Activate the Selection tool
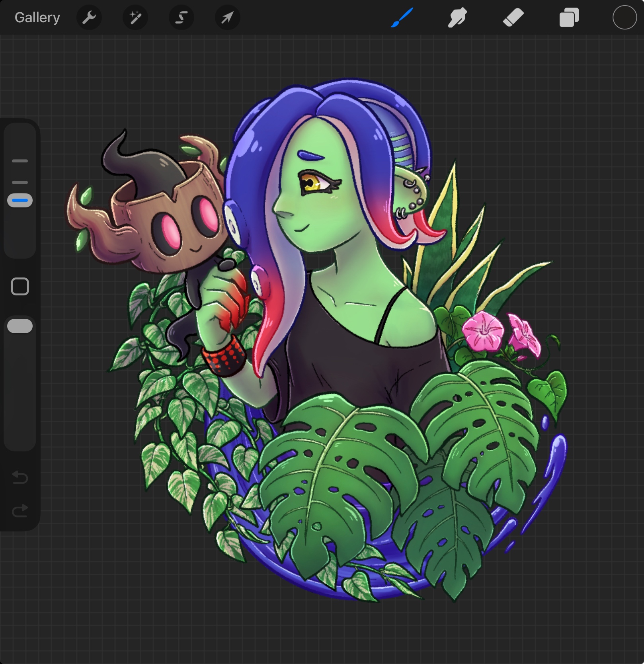Screen dimensions: 644x664 pos(181,18)
